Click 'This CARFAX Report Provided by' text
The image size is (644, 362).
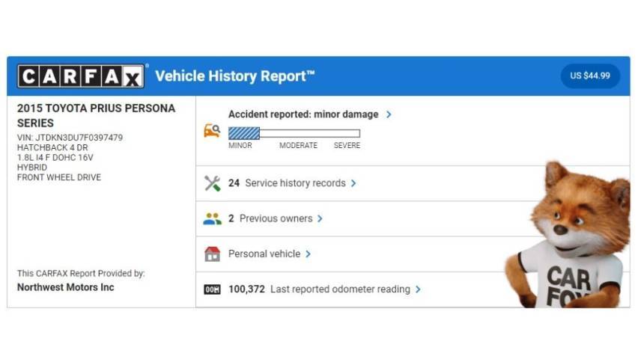(81, 273)
